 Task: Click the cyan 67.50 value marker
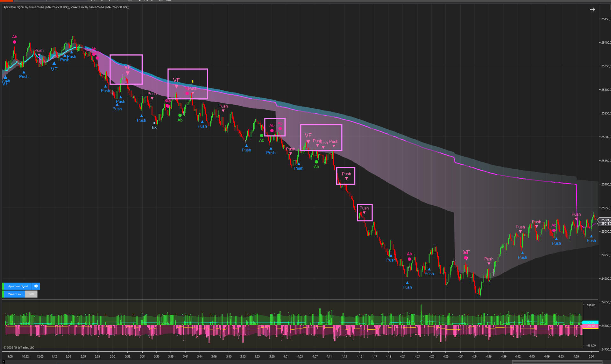coord(590,323)
